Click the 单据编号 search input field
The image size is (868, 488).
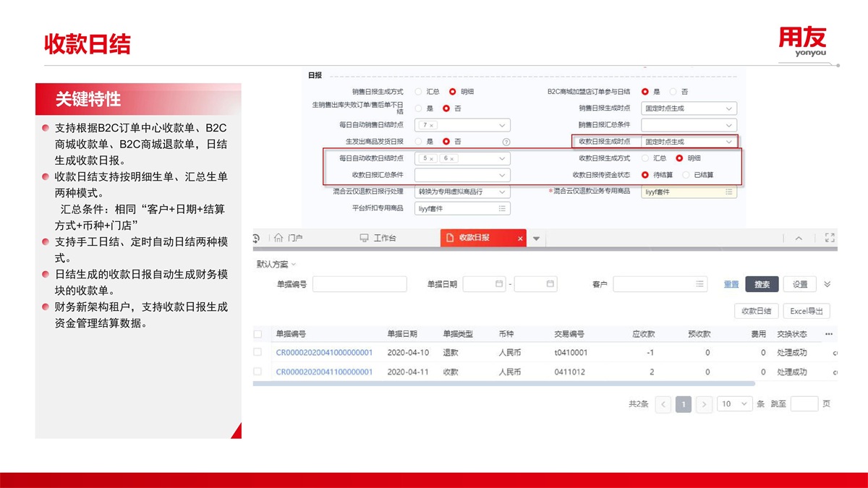click(x=359, y=284)
